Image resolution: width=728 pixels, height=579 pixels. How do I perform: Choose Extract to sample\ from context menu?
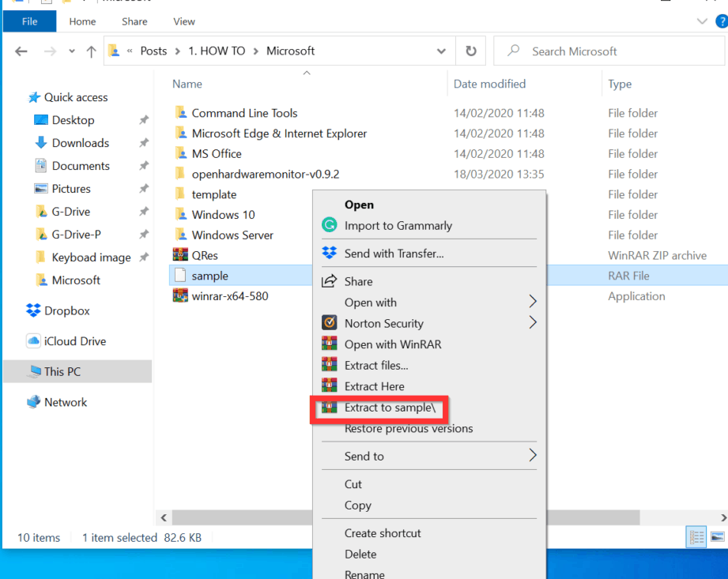click(x=390, y=408)
